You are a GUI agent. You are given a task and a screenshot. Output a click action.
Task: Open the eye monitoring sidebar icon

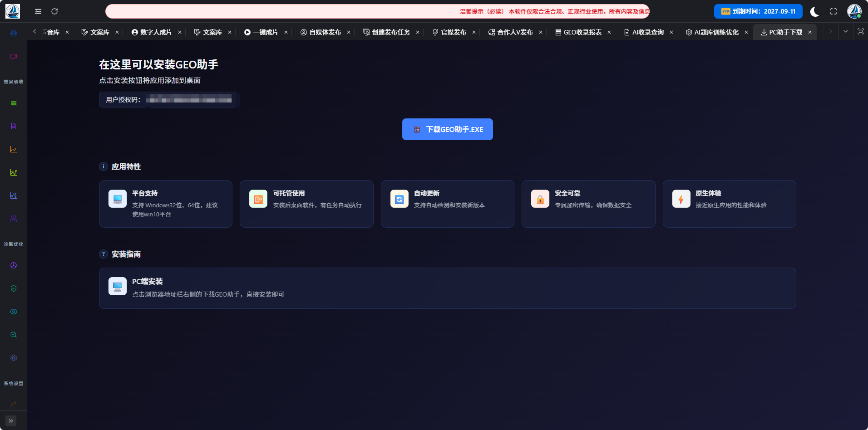pyautogui.click(x=13, y=311)
